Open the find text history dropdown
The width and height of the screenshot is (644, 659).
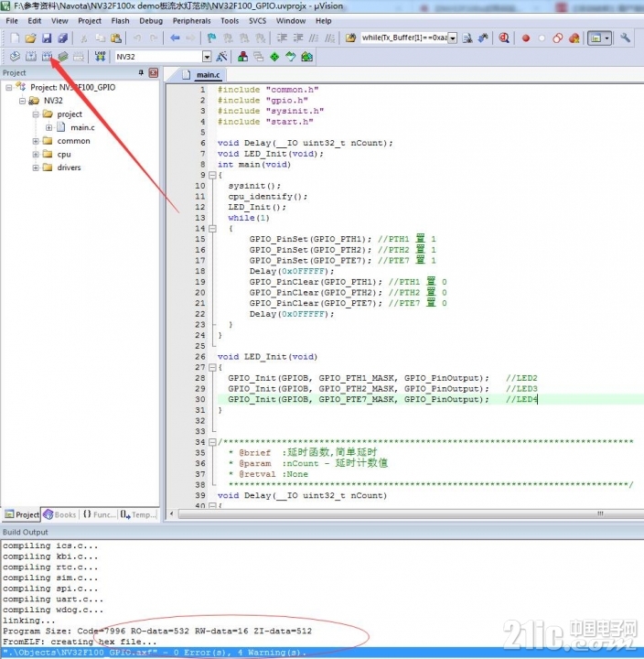click(453, 38)
